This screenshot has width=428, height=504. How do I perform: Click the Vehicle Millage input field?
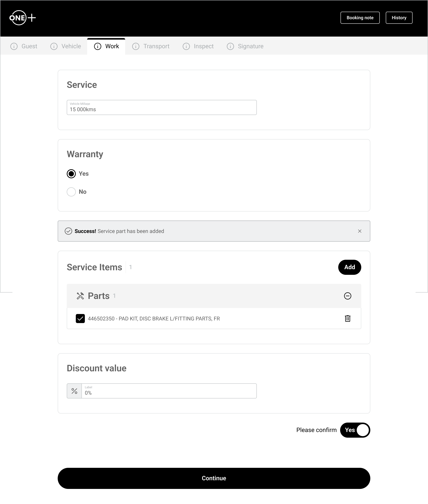(x=162, y=107)
